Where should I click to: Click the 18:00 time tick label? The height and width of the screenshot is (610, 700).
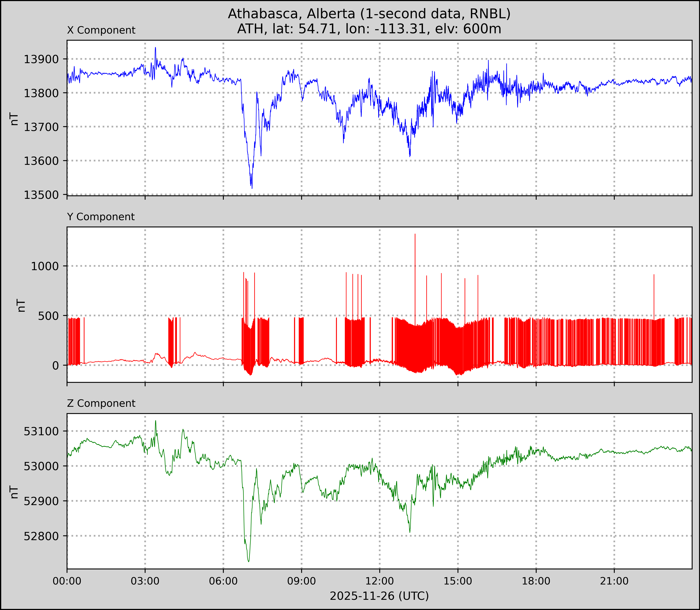(x=536, y=581)
